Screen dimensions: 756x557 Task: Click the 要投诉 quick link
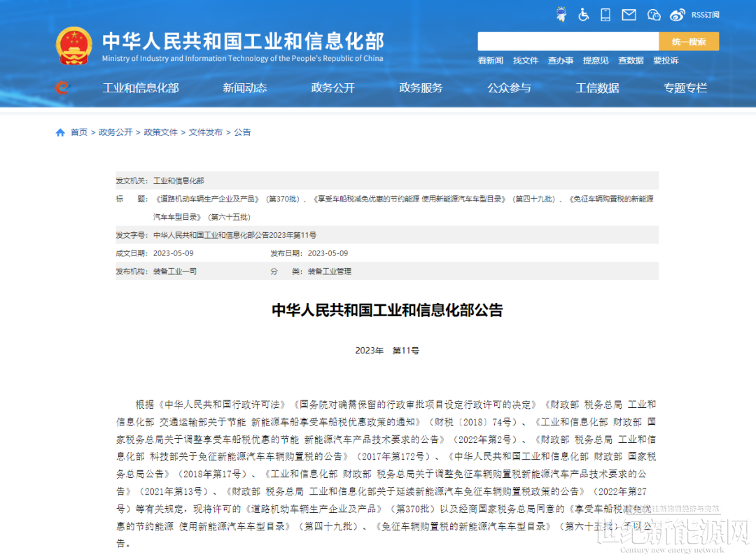[666, 61]
